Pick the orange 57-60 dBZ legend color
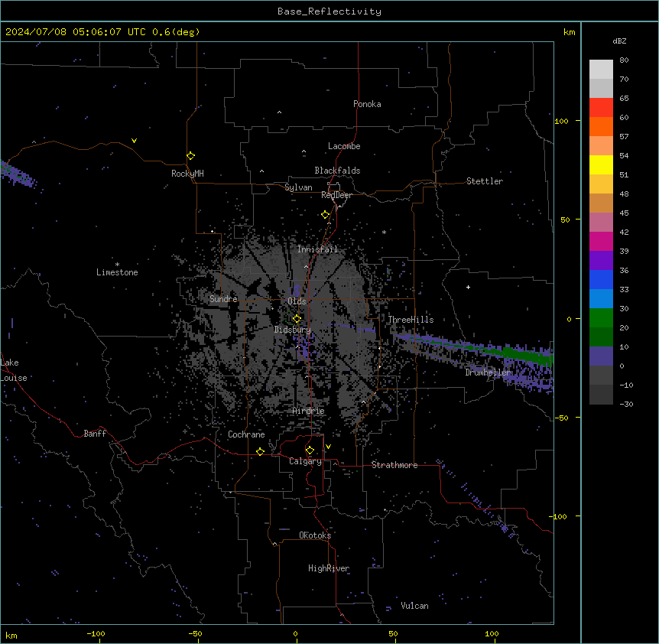 click(601, 126)
